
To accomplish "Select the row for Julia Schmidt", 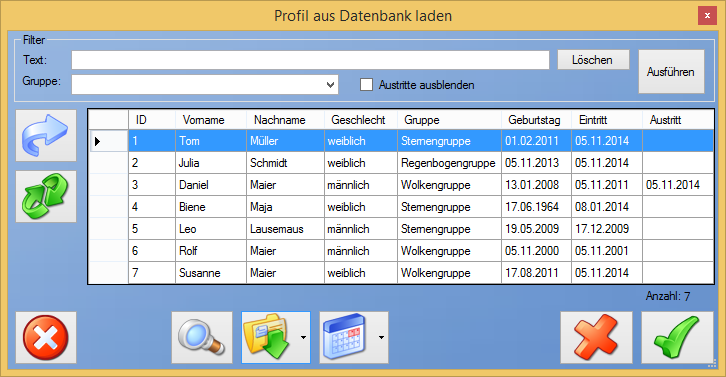I will click(401, 163).
